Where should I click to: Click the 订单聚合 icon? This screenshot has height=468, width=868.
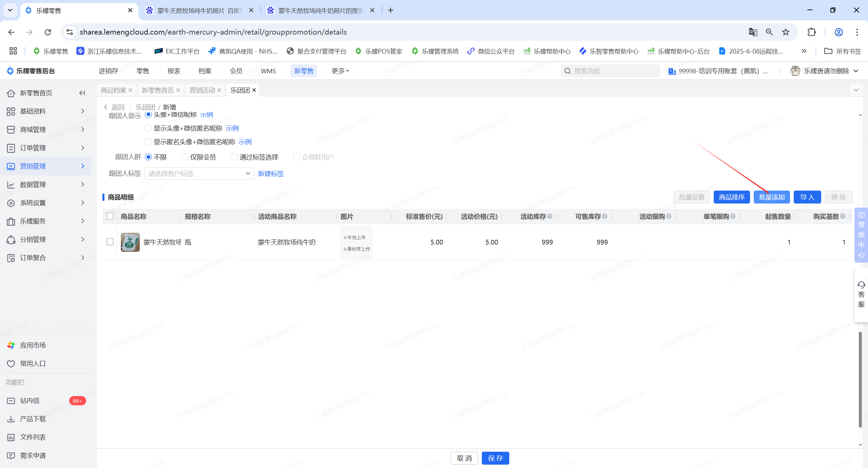click(x=11, y=258)
